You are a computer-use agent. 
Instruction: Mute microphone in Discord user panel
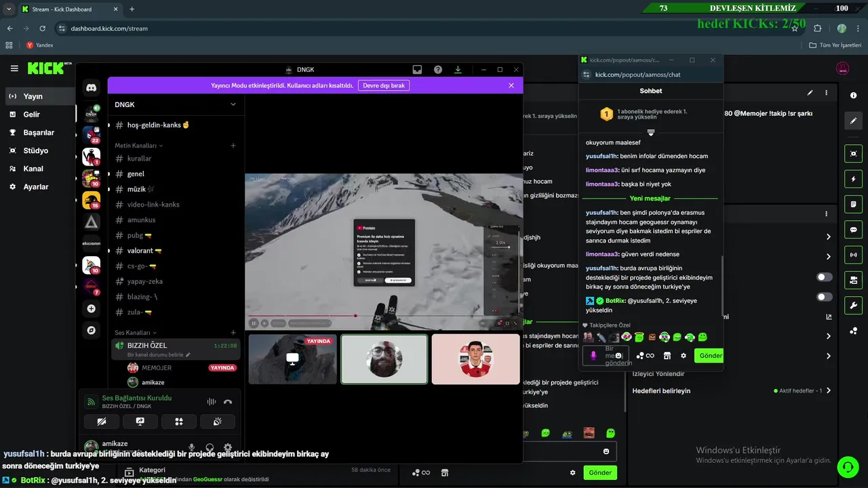(192, 447)
